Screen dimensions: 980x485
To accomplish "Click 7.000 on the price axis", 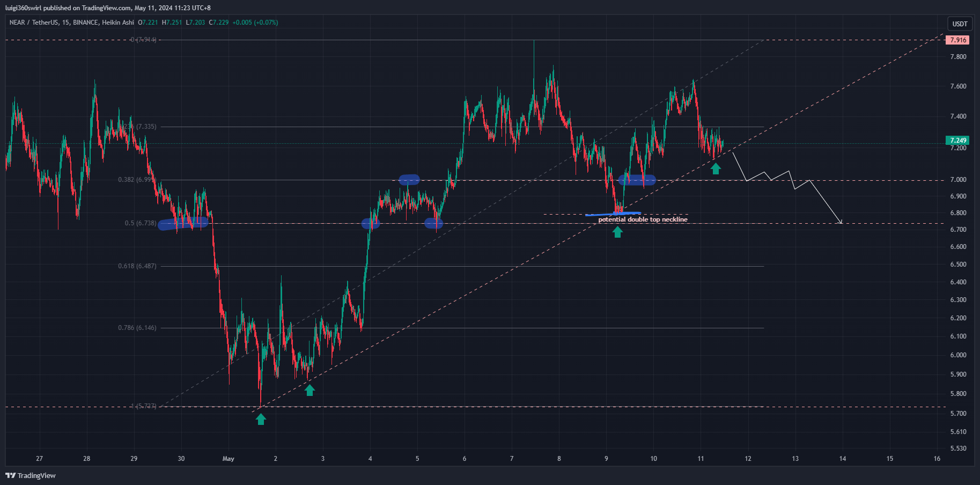I will coord(958,180).
